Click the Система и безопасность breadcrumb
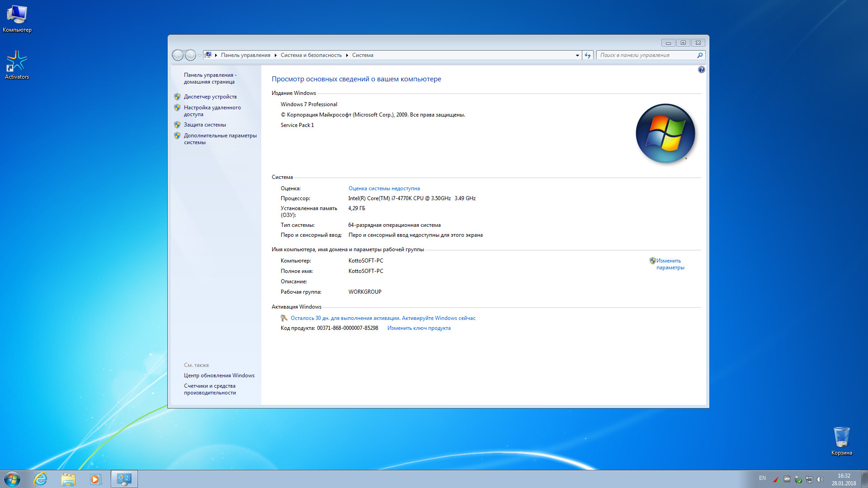This screenshot has width=868, height=488. coord(311,55)
